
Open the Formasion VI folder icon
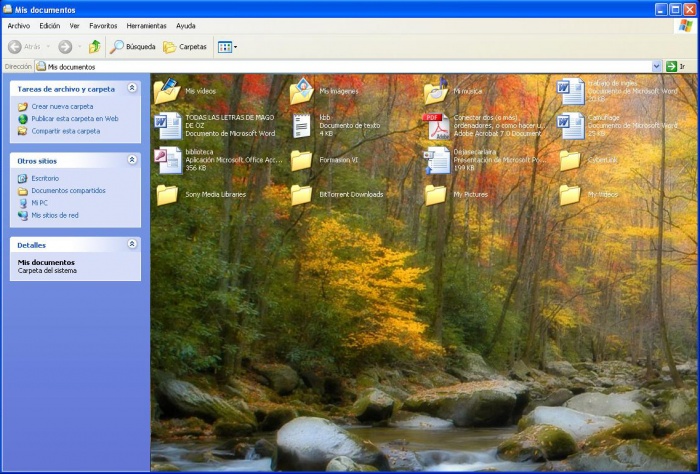(x=302, y=160)
